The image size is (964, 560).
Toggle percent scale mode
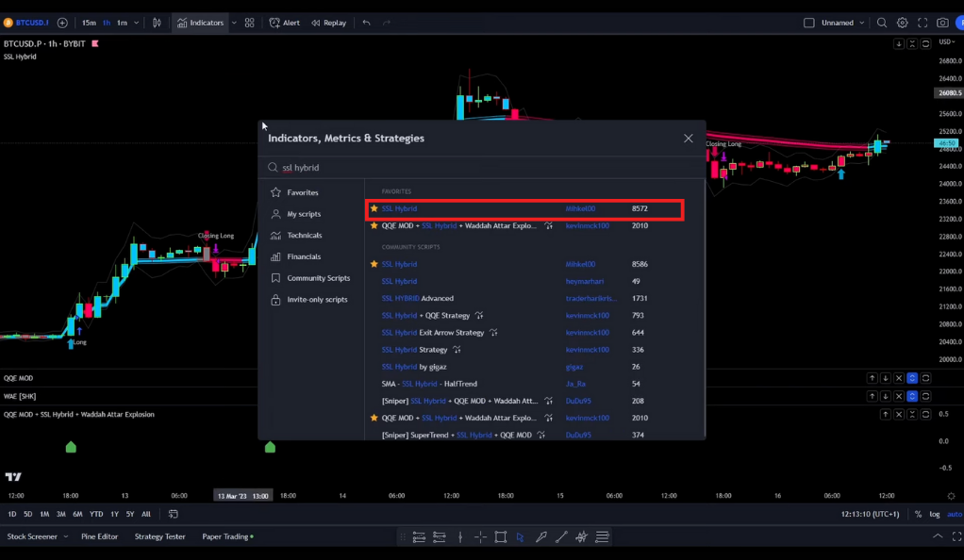tap(918, 514)
